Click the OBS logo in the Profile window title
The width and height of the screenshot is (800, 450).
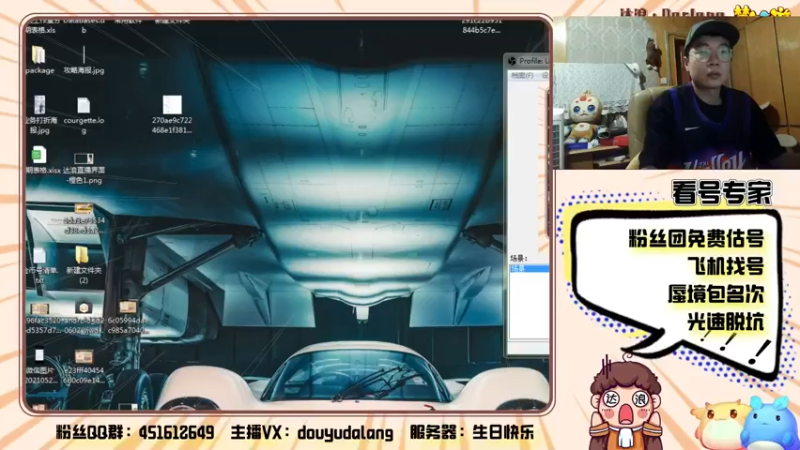(x=512, y=61)
